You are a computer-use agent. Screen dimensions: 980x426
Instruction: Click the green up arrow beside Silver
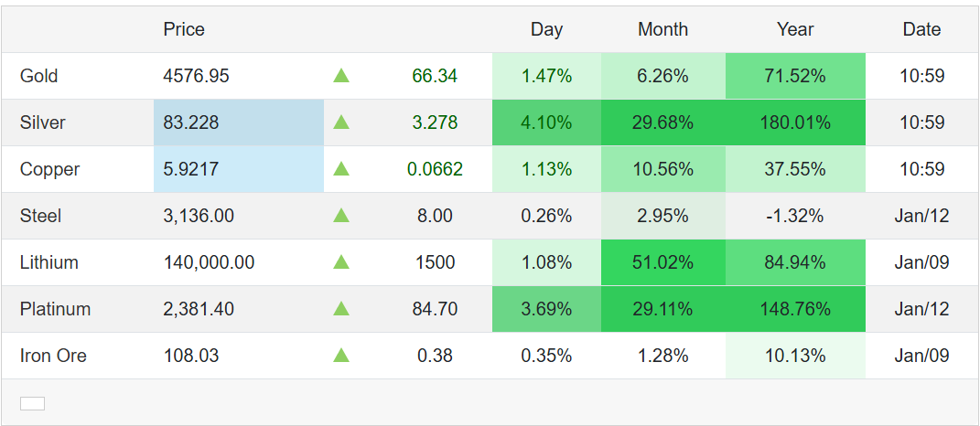pos(341,122)
